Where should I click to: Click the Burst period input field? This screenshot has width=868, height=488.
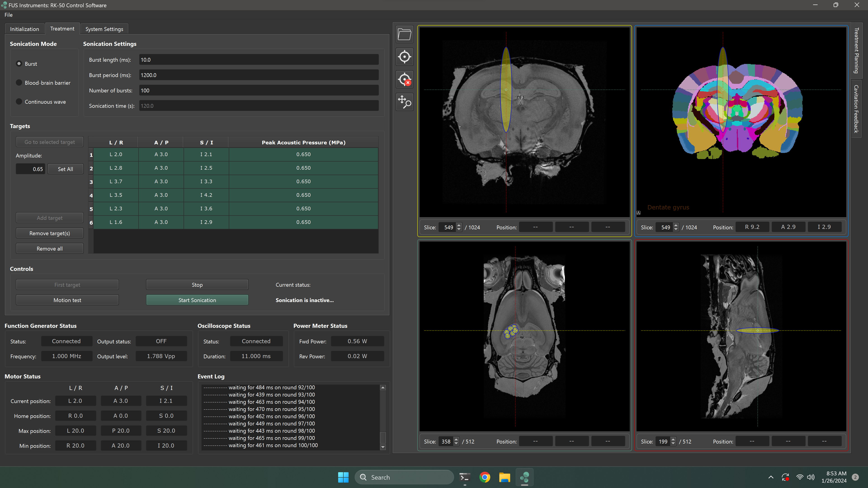(258, 75)
